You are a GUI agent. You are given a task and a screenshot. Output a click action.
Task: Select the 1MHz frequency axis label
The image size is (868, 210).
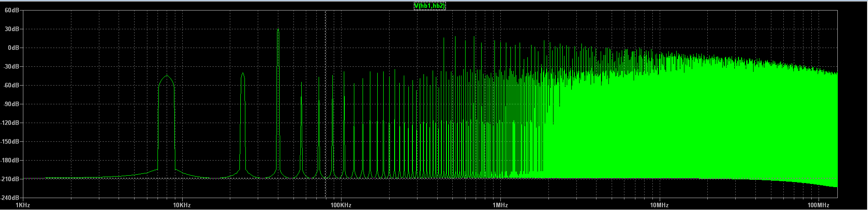500,205
